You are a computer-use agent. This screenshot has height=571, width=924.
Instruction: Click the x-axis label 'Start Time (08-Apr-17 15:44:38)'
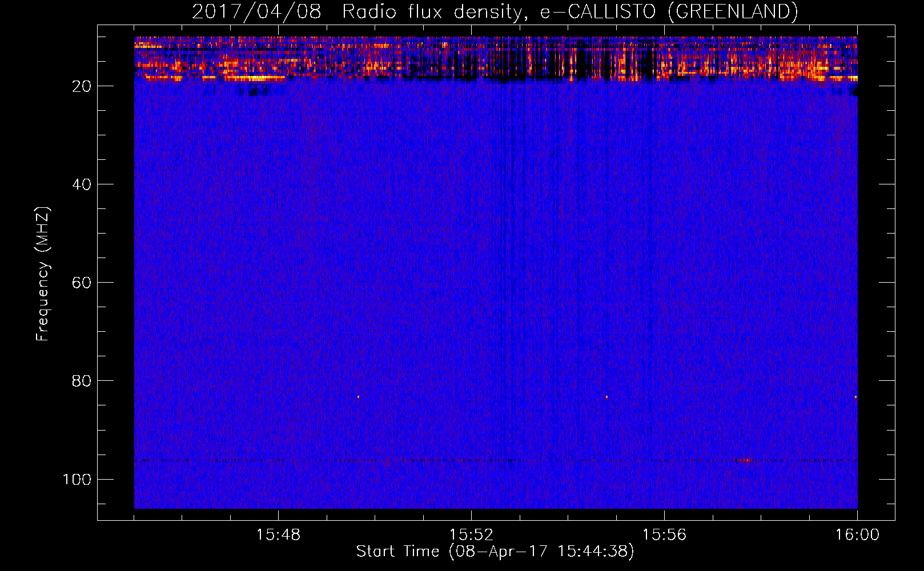coord(495,551)
